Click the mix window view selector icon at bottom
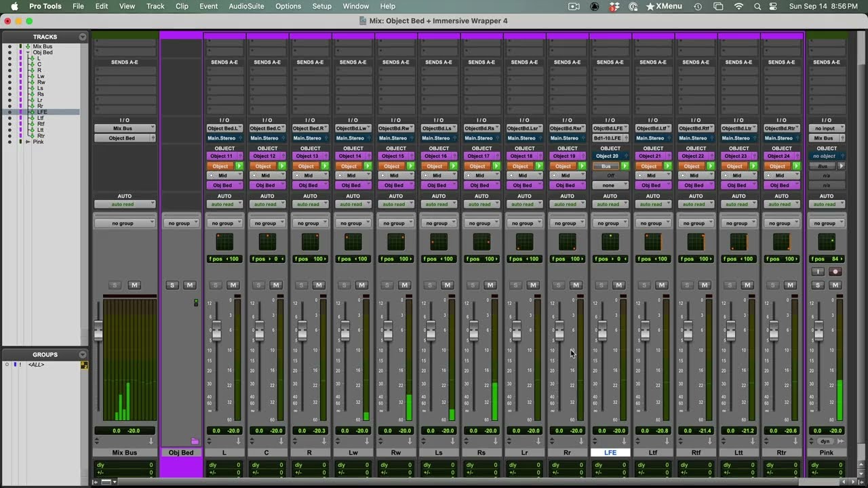Image resolution: width=868 pixels, height=488 pixels. click(106, 482)
